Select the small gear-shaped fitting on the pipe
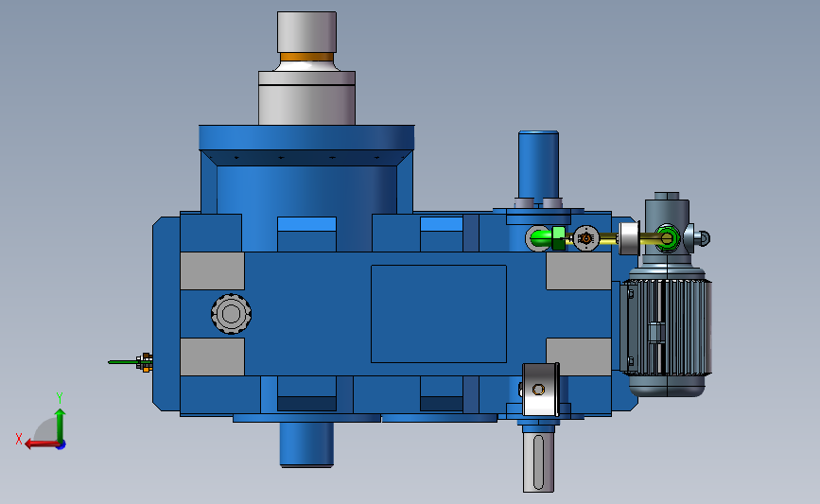The height and width of the screenshot is (504, 820). click(x=586, y=238)
